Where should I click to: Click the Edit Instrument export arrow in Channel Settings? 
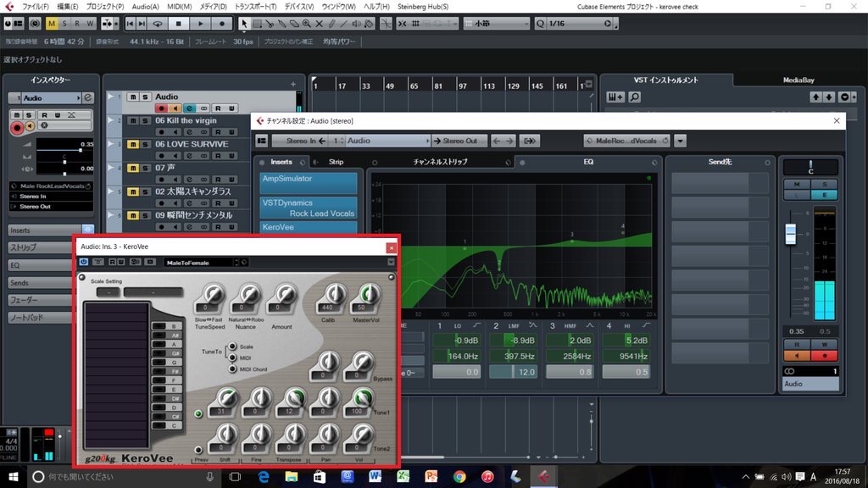click(x=529, y=141)
